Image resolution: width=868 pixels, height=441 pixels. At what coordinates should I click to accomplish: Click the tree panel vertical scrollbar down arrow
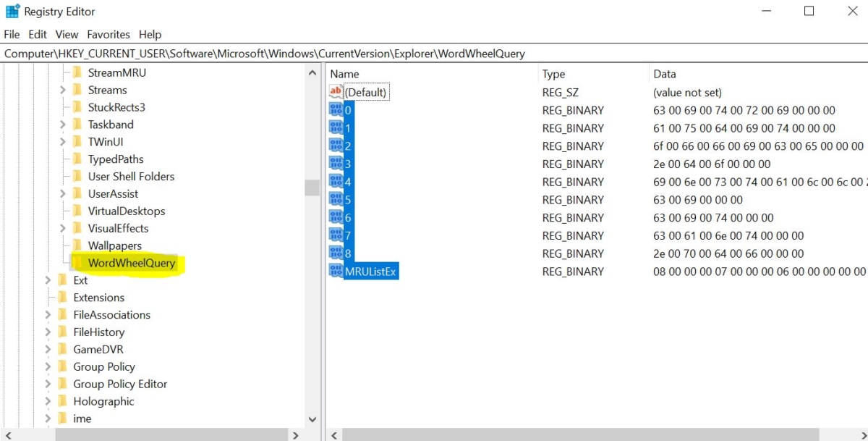312,419
